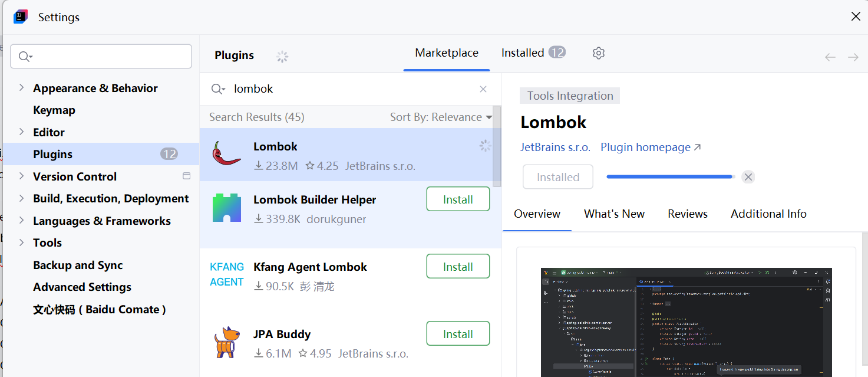Viewport: 868px width, 377px height.
Task: Click the settings search magnifier icon
Action: coord(25,57)
